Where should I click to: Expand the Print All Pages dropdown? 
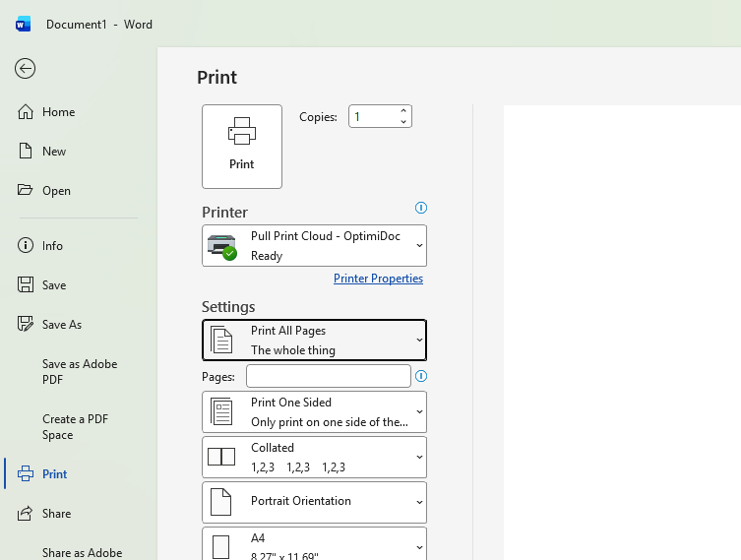[x=314, y=341]
